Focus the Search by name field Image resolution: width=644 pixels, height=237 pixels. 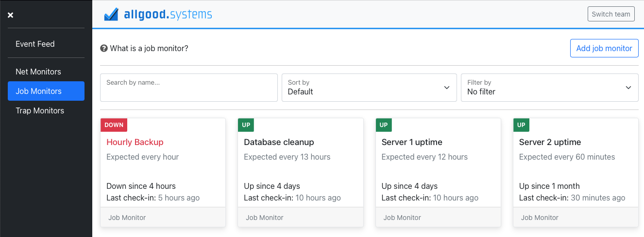(x=189, y=88)
